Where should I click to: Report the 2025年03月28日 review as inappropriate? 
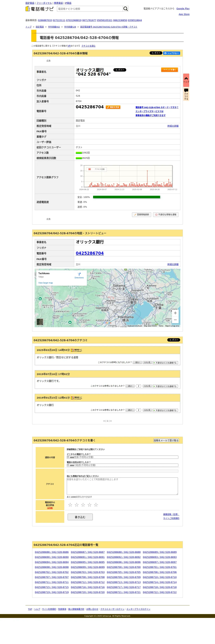(x=165, y=362)
